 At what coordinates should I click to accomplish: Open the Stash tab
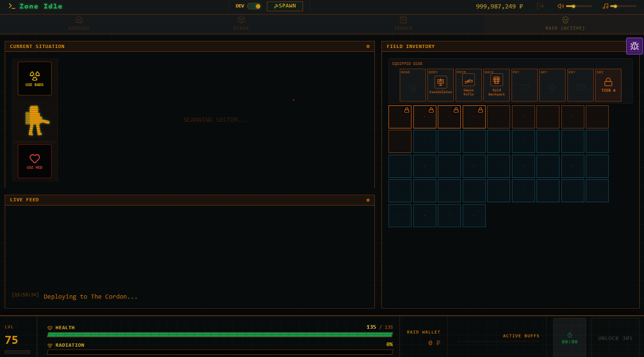pyautogui.click(x=241, y=23)
